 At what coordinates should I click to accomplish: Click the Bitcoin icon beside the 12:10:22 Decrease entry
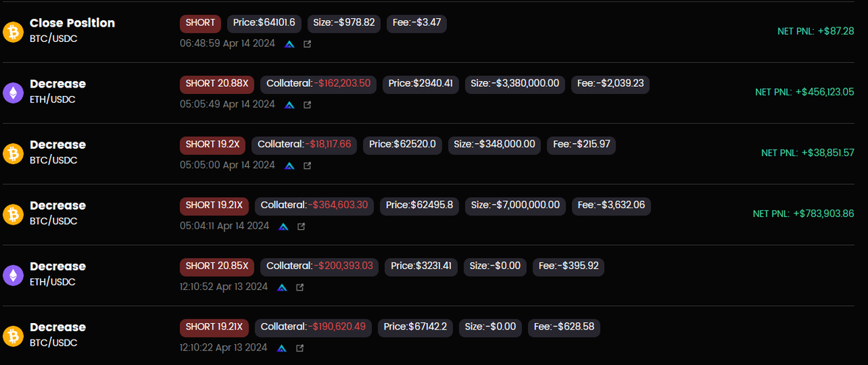(13, 335)
